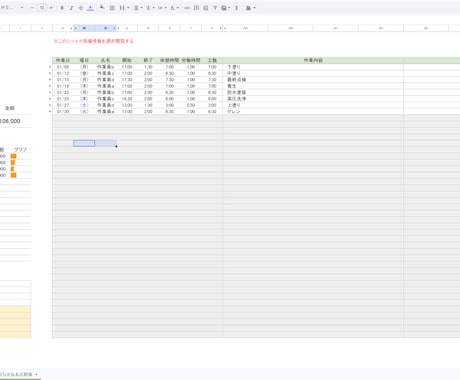
Task: Open the active sheet tab menu arrow
Action: pyautogui.click(x=36, y=374)
